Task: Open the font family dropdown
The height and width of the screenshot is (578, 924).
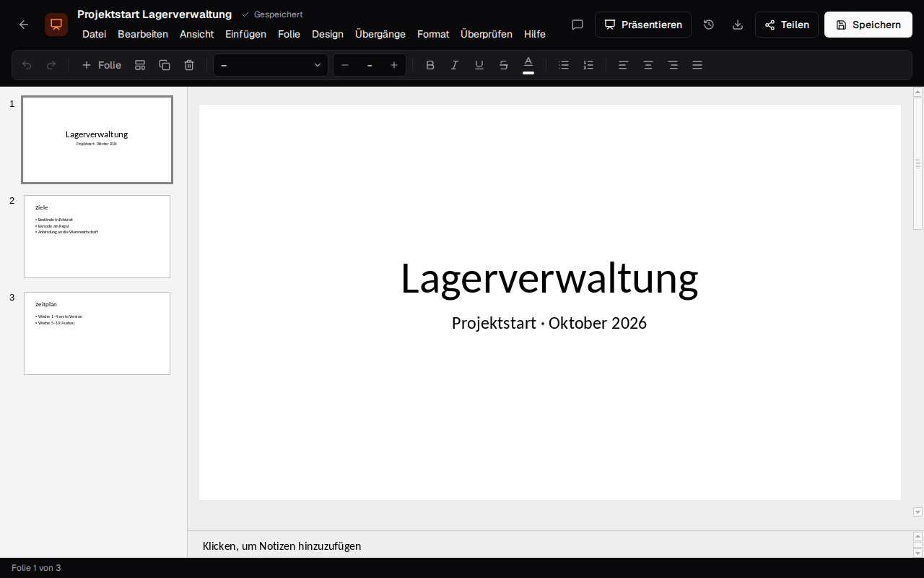Action: [271, 65]
